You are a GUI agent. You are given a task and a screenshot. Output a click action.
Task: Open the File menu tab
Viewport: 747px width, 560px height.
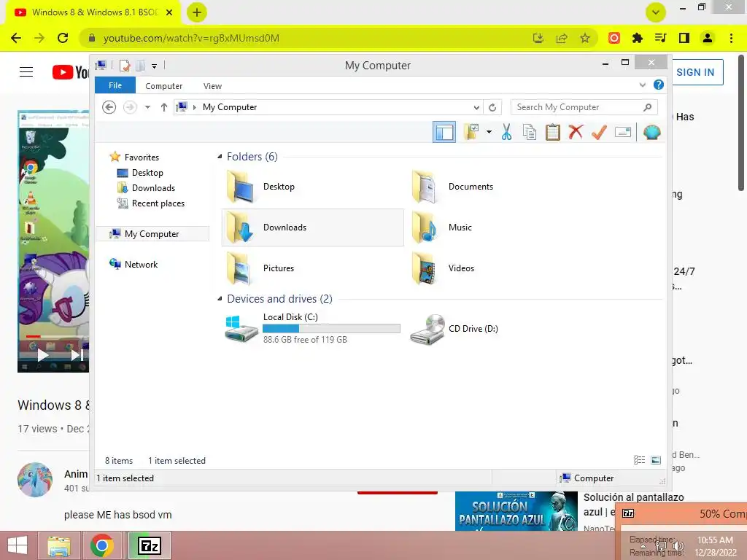pos(115,85)
